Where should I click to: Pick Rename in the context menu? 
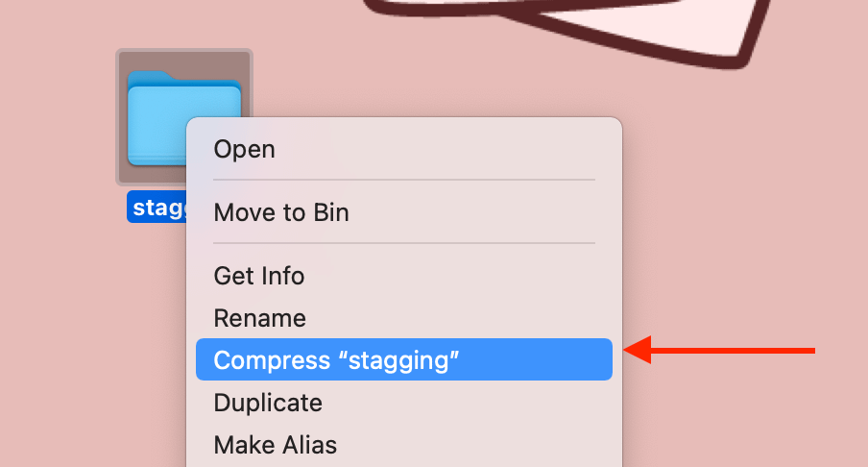(x=259, y=318)
